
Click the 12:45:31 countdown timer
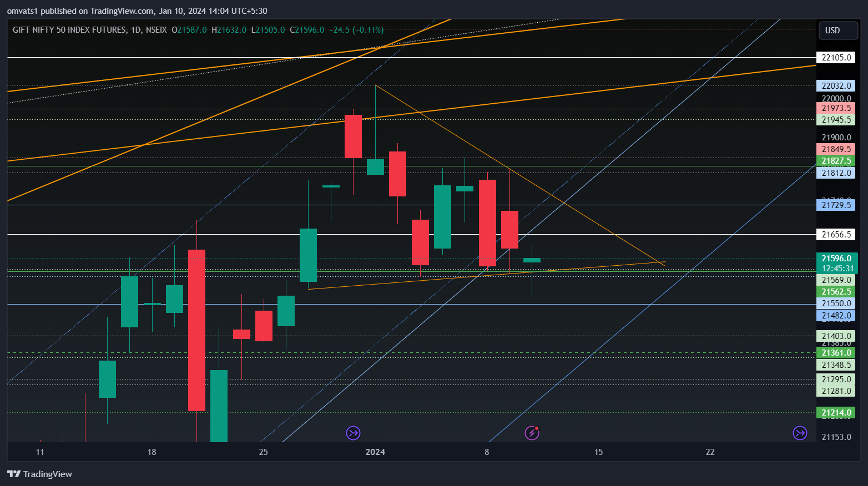[837, 269]
